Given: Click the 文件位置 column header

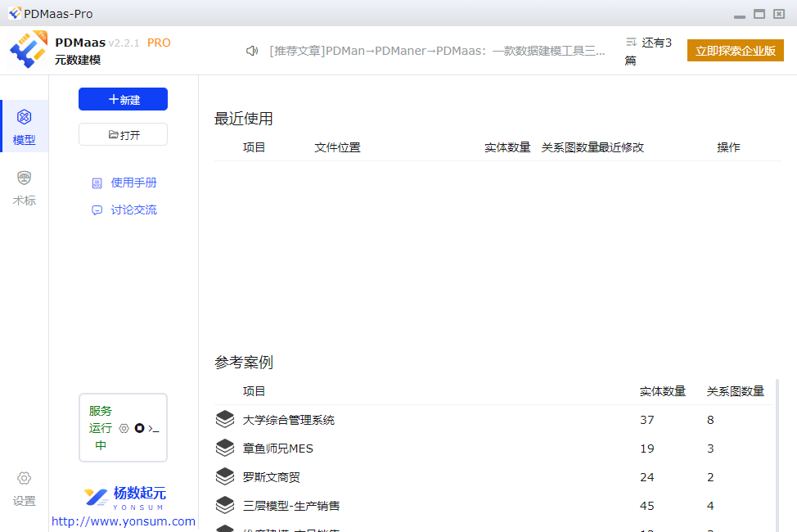Looking at the screenshot, I should [337, 147].
